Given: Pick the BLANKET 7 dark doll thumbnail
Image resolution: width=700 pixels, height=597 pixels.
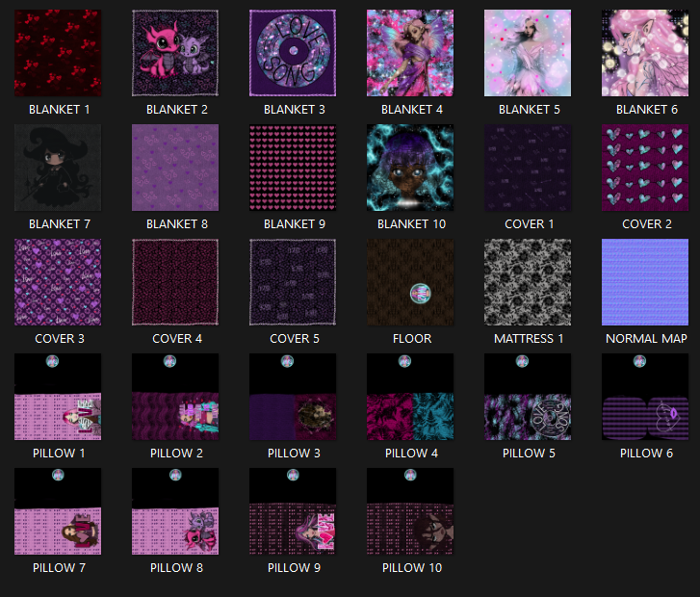Looking at the screenshot, I should 59,168.
